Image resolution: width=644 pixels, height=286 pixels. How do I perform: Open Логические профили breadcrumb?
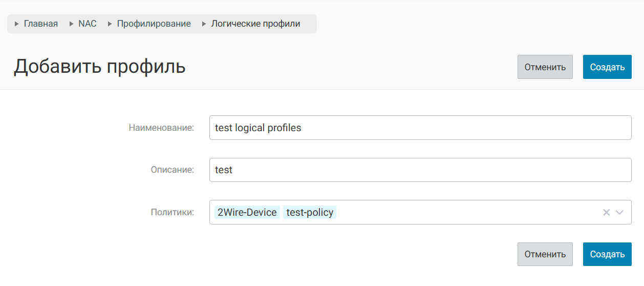pos(255,24)
